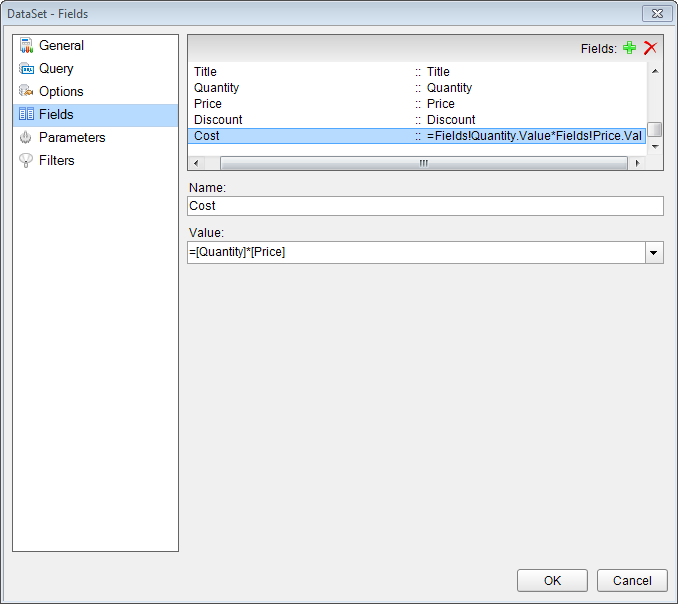Open the Parameters page

[x=96, y=137]
